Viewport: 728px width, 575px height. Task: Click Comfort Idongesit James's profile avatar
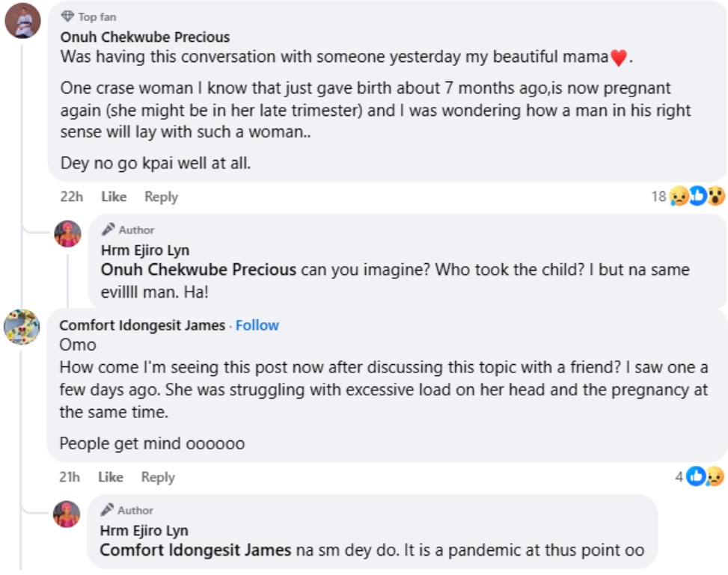coord(22,327)
